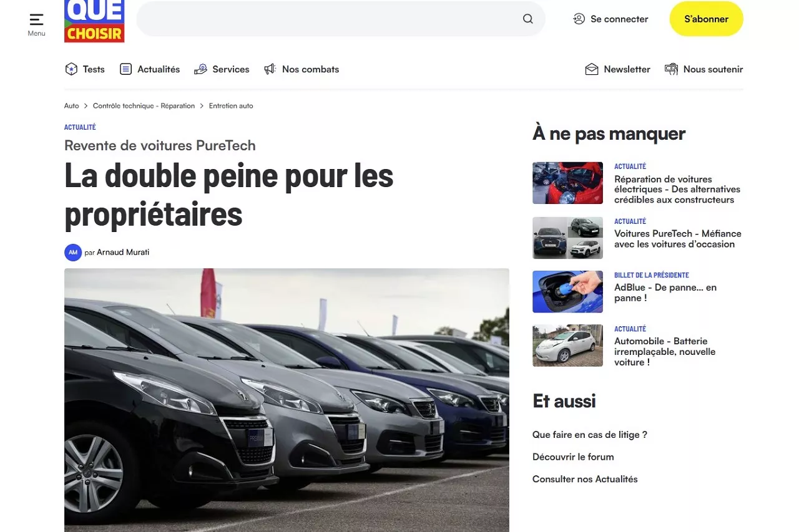Go to Que Choisir logo homepage
Image resolution: width=799 pixels, height=532 pixels.
pos(94,21)
